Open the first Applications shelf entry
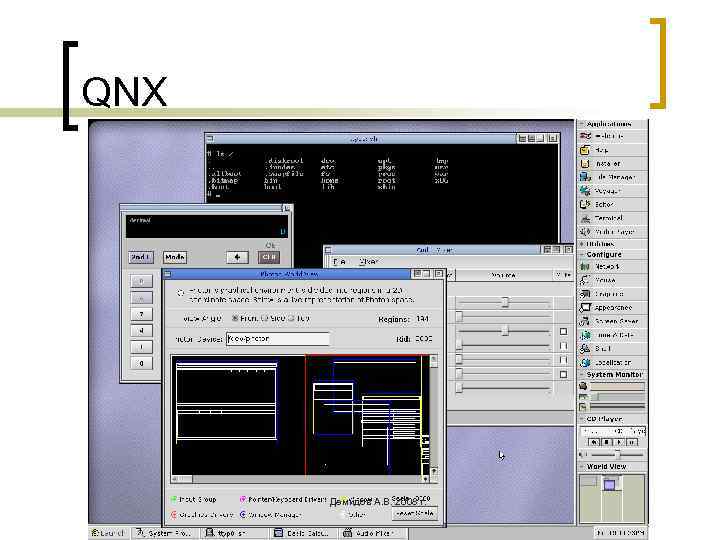 point(613,136)
